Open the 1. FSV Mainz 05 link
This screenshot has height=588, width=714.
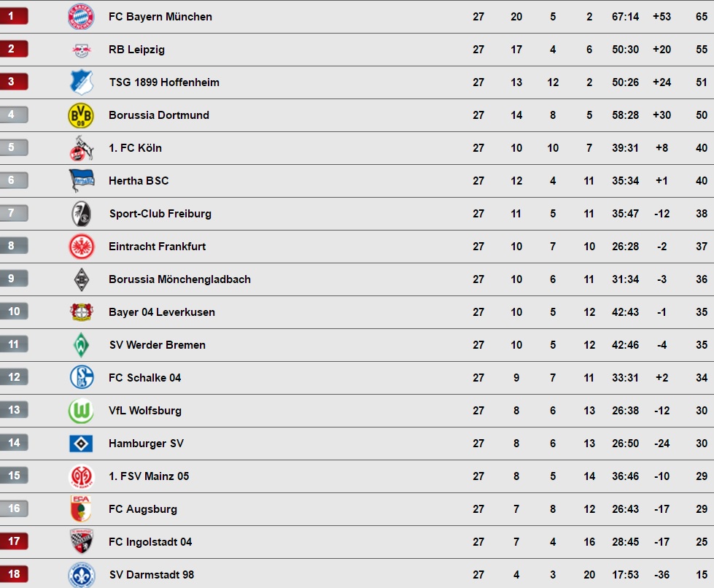pos(149,476)
